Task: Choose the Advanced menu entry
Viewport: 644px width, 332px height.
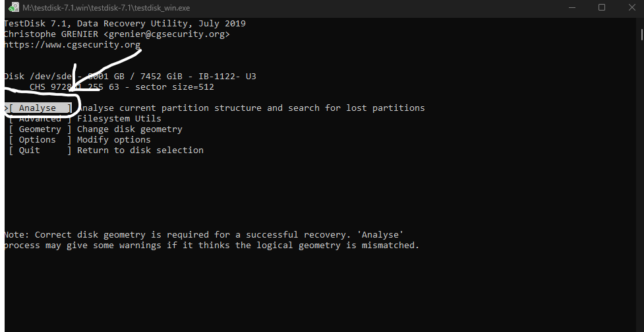Action: click(40, 119)
